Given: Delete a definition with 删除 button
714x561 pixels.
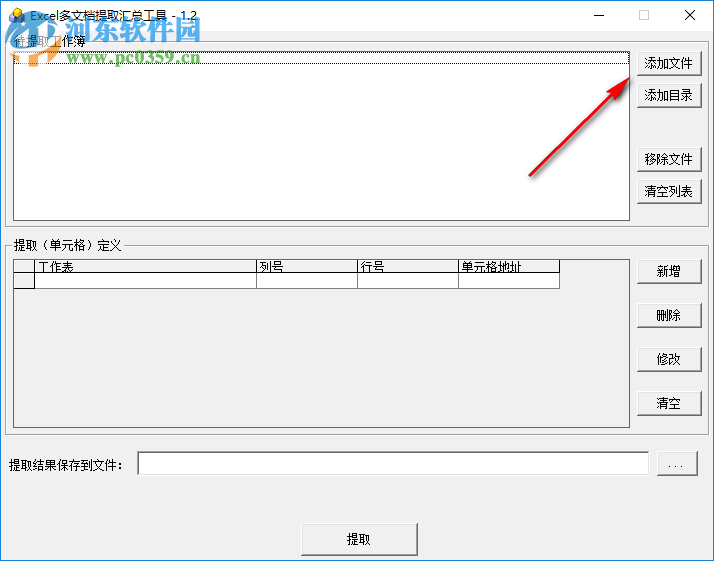Looking at the screenshot, I should coord(668,315).
